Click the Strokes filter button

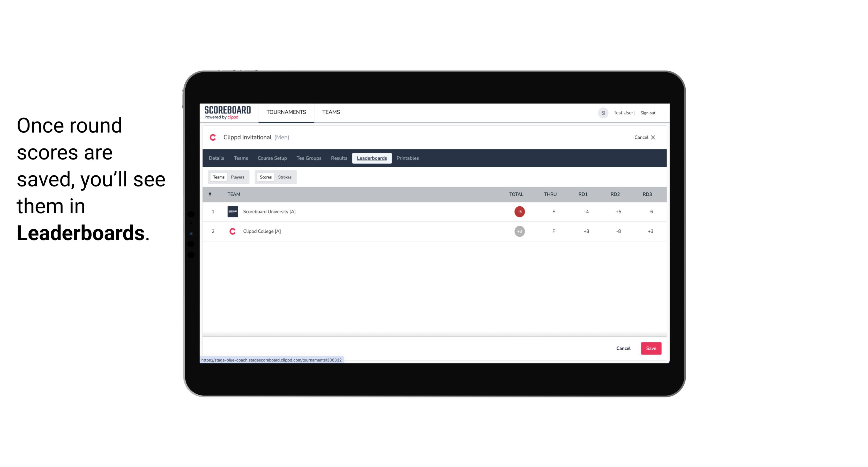(285, 177)
